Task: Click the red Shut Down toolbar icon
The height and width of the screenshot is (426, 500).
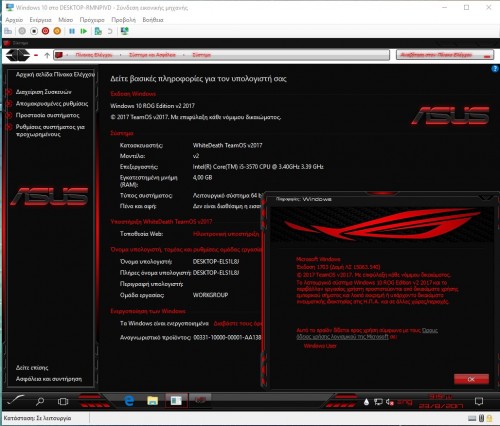Action: coord(45,31)
